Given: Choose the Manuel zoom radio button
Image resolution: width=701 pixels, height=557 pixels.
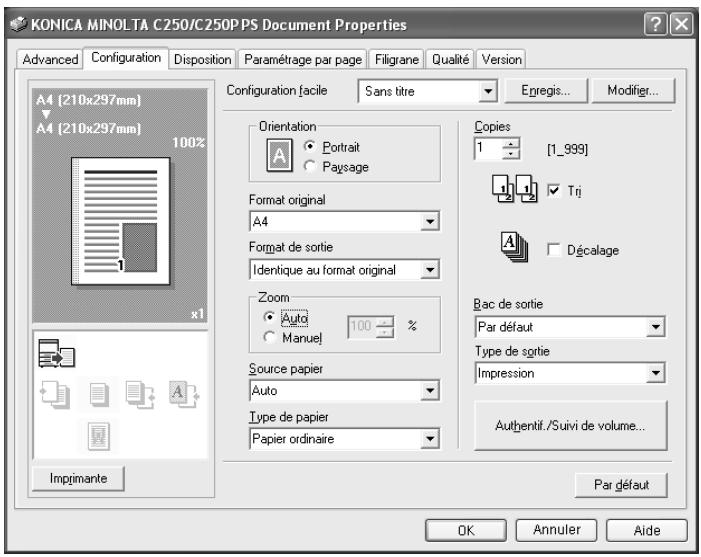Looking at the screenshot, I should (x=269, y=337).
